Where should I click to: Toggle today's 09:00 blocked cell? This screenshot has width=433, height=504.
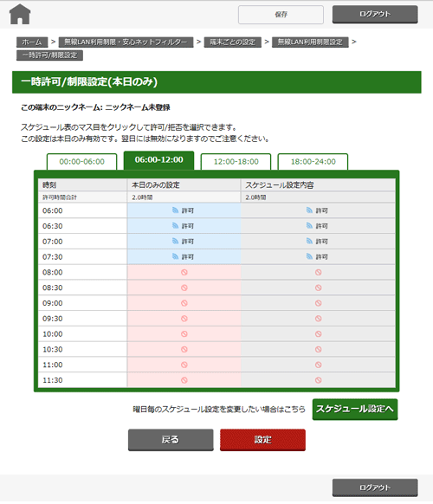point(184,303)
